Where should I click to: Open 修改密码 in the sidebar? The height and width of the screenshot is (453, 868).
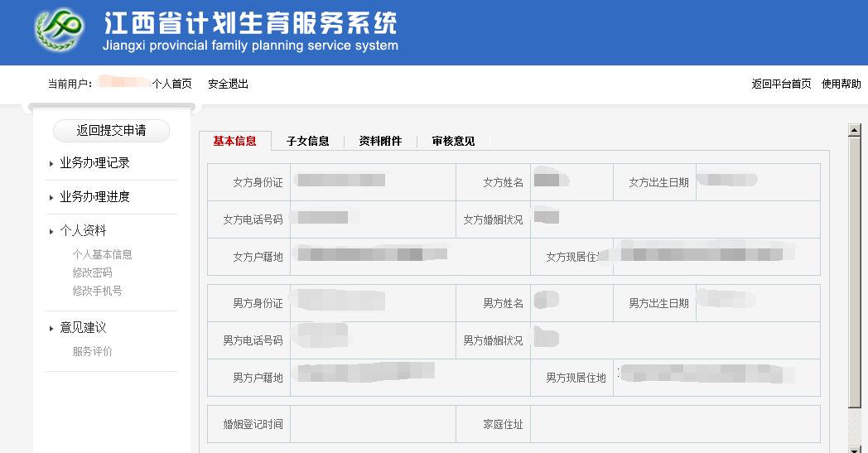click(x=93, y=272)
